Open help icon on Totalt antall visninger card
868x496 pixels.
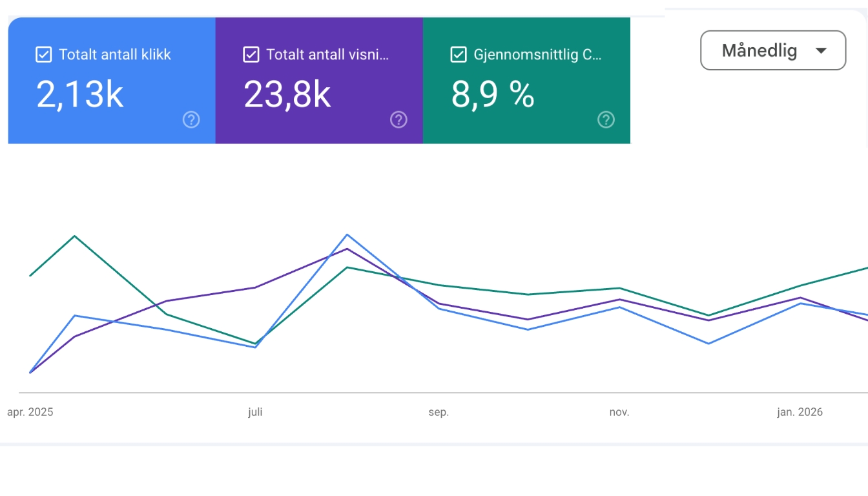(398, 119)
